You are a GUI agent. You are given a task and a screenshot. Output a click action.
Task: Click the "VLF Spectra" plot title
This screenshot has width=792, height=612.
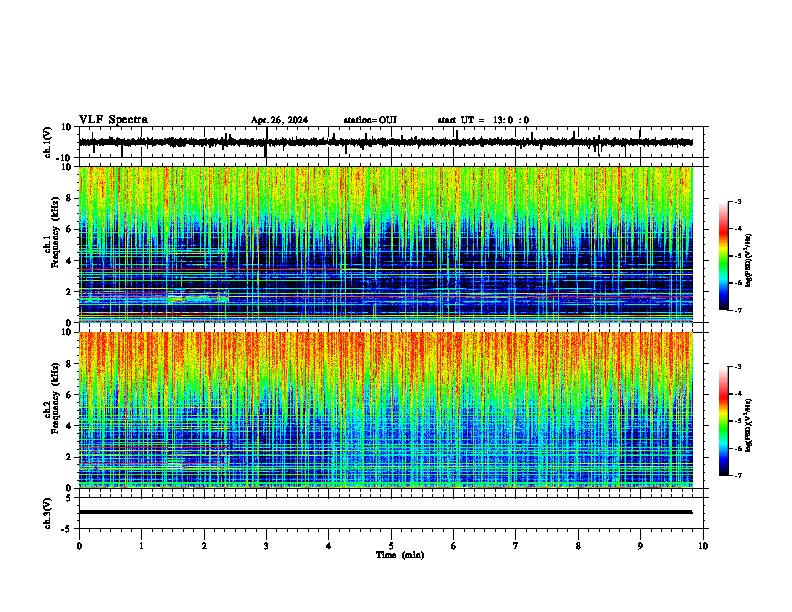point(113,120)
